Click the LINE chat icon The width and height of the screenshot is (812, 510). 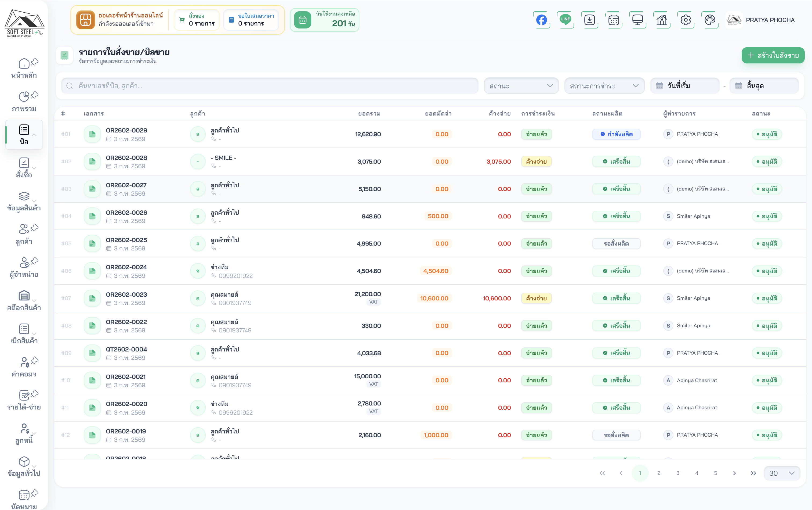point(565,20)
